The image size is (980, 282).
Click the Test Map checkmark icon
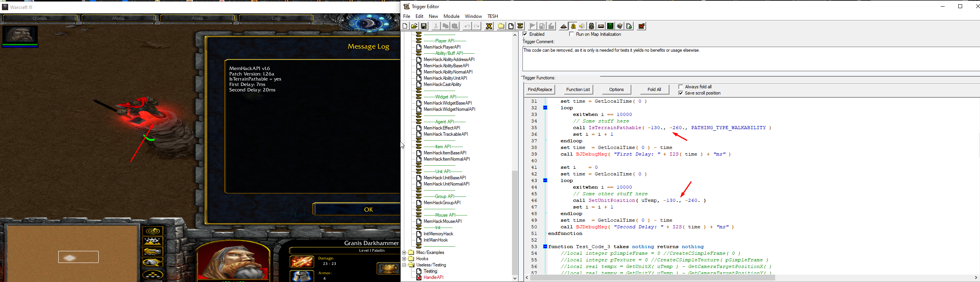coord(642,26)
